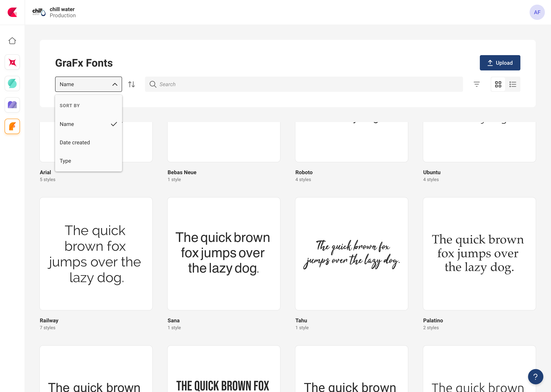Click the Palatino font name
Viewport: 551px width, 392px height.
coord(433,321)
